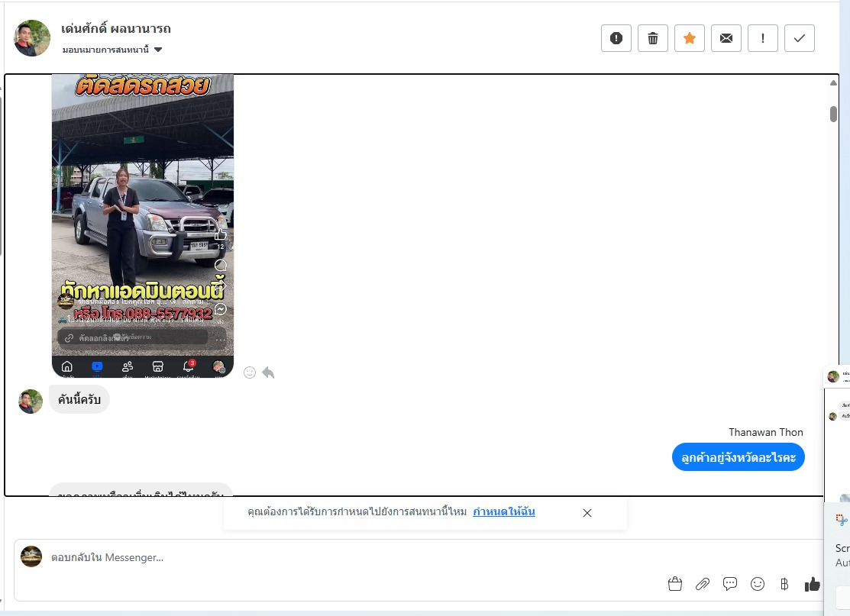Send a thumbs-up like
850x616 pixels.
(812, 584)
